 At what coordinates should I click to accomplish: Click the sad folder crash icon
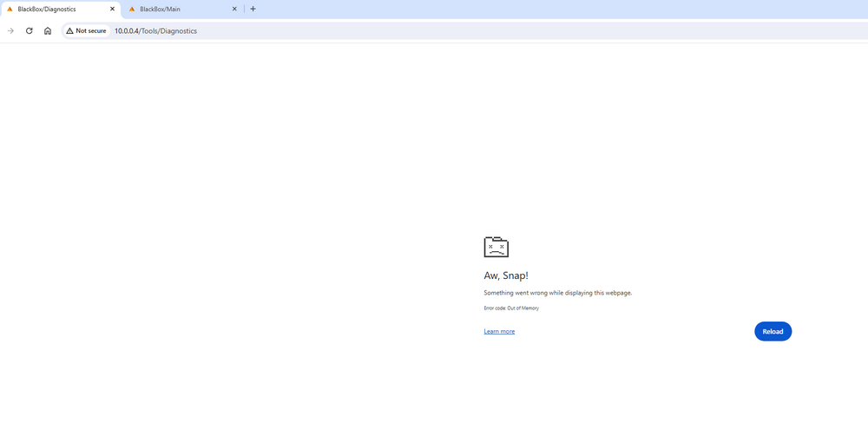496,247
